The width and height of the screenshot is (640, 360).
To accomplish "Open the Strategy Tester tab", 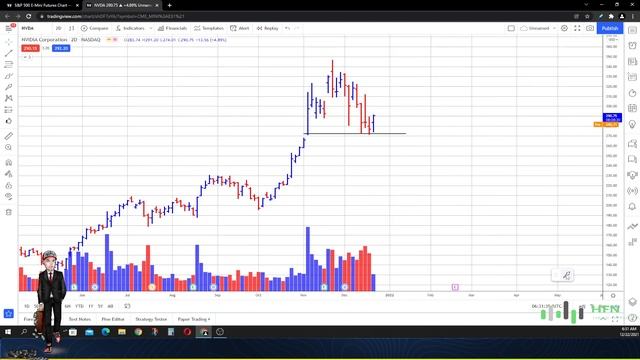I will [x=151, y=319].
